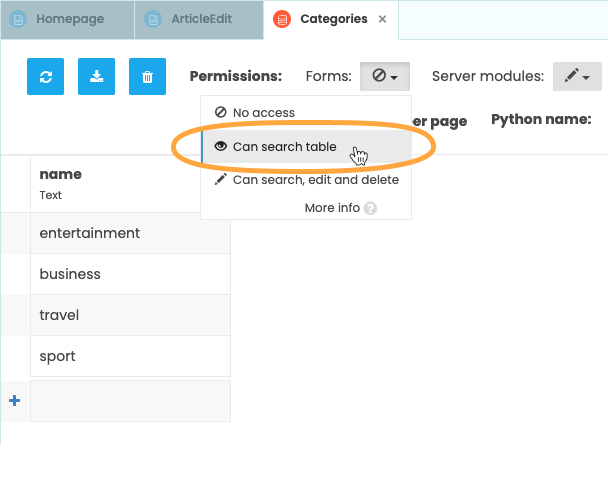
Task: Click the refresh table button
Action: [x=45, y=76]
